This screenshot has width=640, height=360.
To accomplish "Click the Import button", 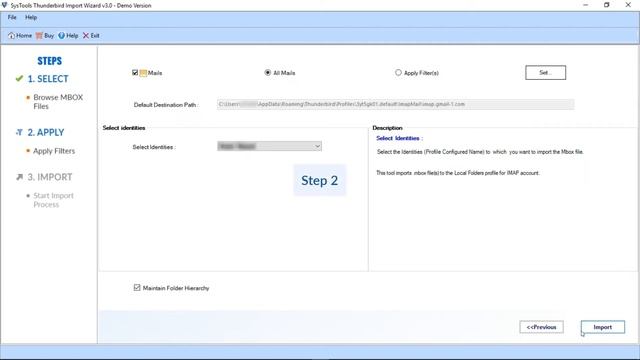I will click(x=602, y=327).
